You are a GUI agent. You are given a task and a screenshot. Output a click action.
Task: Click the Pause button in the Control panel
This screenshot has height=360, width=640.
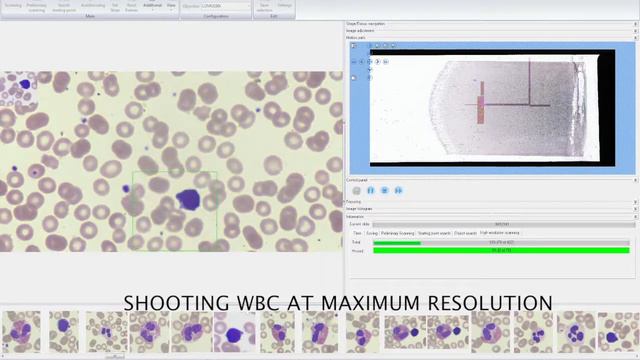[x=371, y=191]
